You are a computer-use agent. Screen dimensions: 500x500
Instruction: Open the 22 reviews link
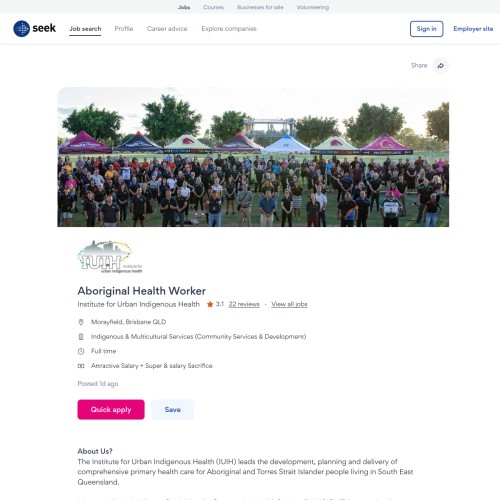(x=244, y=304)
